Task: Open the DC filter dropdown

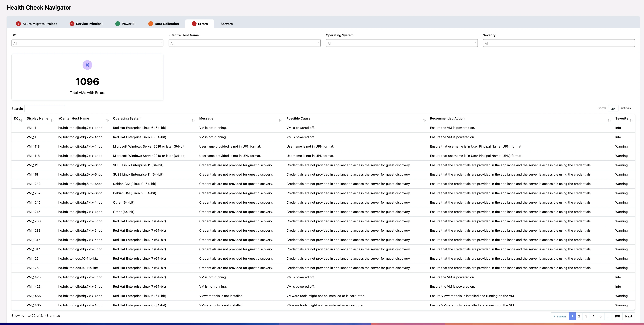Action: pos(87,43)
